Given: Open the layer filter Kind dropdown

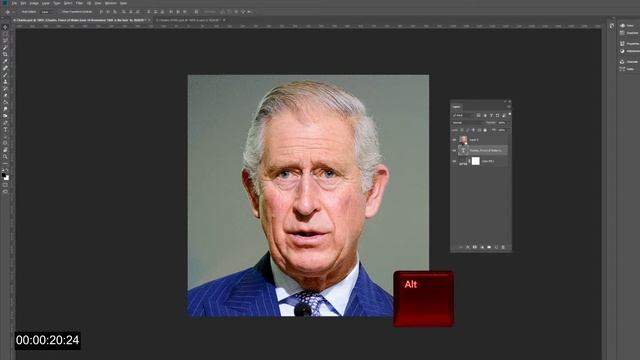Looking at the screenshot, I should coord(463,116).
